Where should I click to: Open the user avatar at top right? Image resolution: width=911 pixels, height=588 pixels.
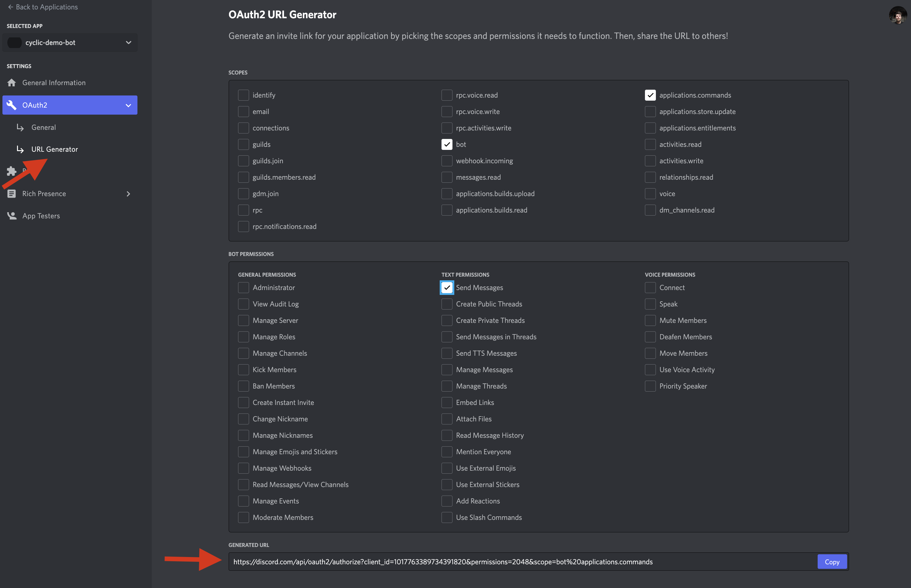coord(897,15)
